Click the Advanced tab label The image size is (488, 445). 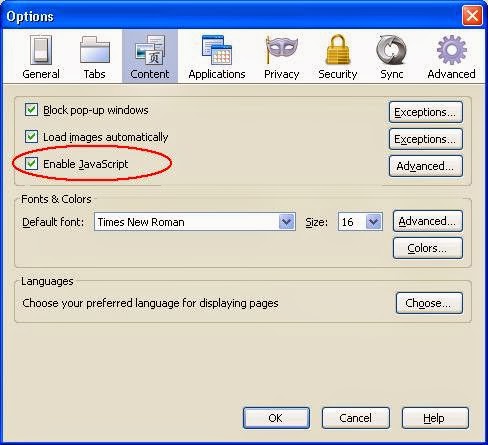click(x=452, y=74)
